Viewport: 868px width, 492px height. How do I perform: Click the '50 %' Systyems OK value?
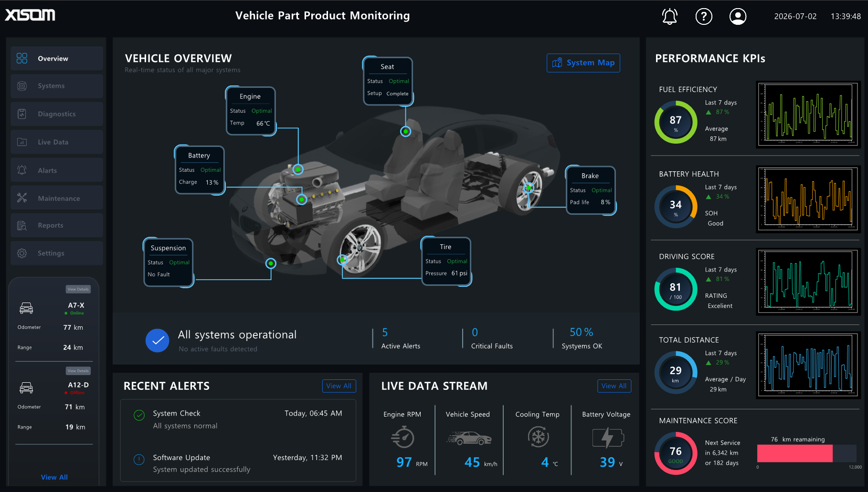point(581,332)
